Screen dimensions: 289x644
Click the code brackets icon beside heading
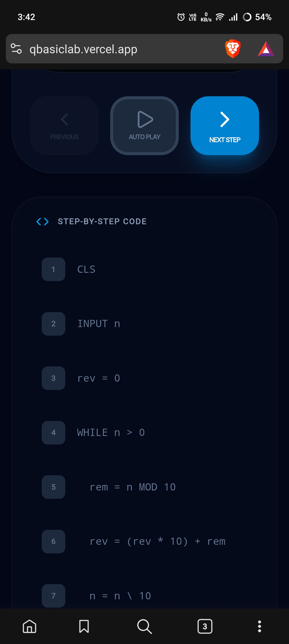coord(43,222)
